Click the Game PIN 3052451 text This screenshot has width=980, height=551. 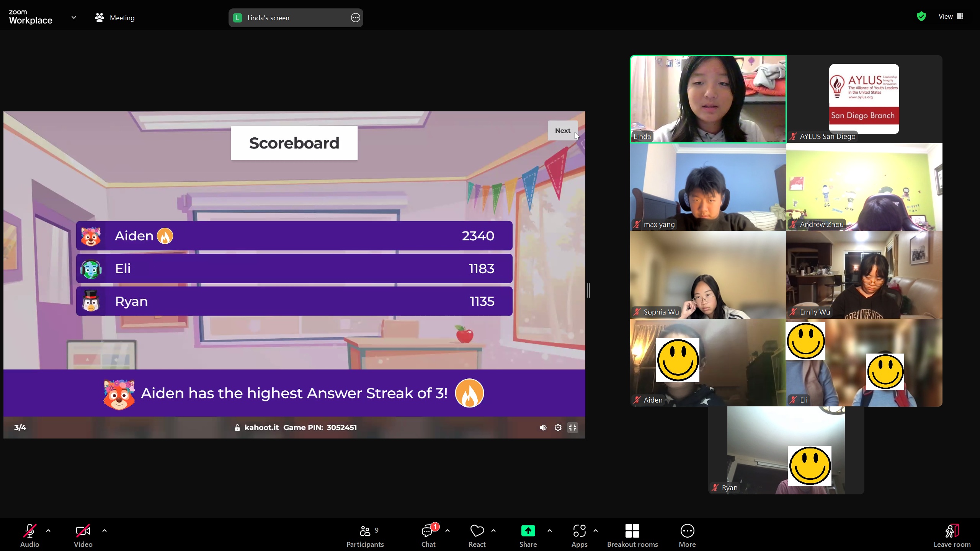320,427
